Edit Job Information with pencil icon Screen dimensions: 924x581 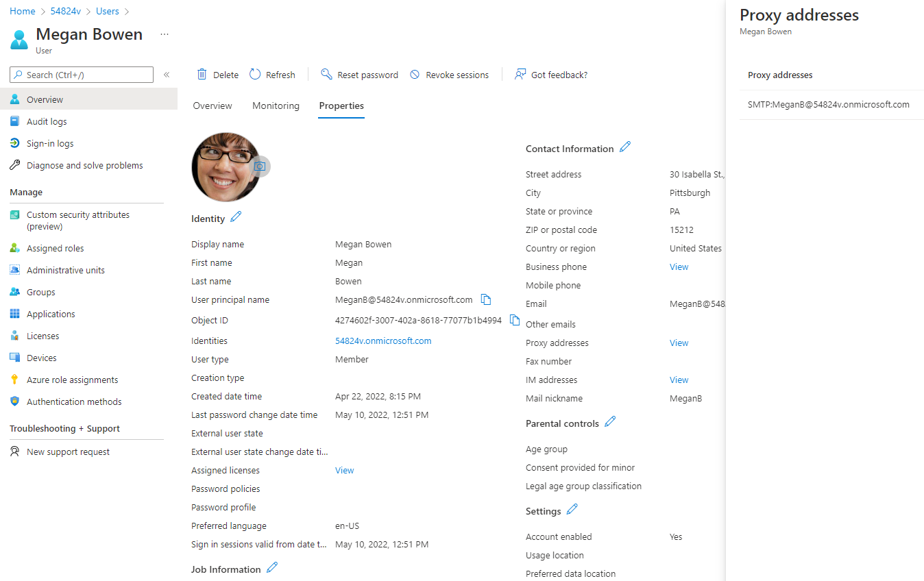tap(272, 568)
